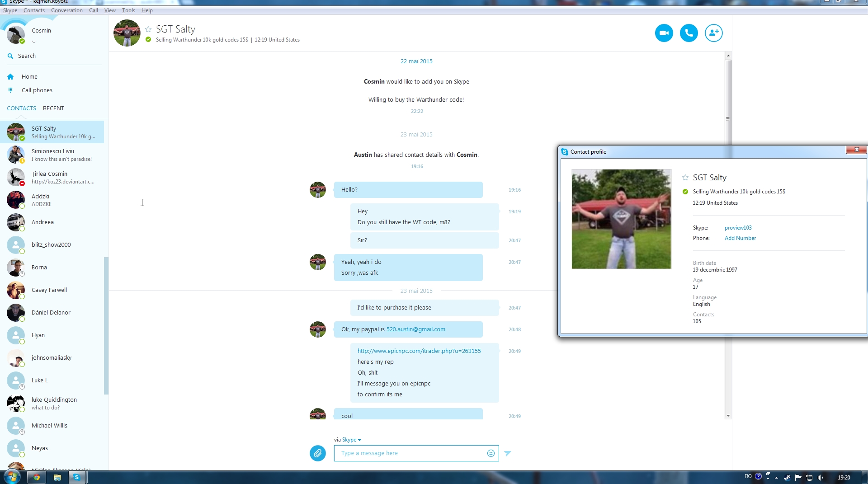Click the 'Hello?' message bubble

coord(408,190)
